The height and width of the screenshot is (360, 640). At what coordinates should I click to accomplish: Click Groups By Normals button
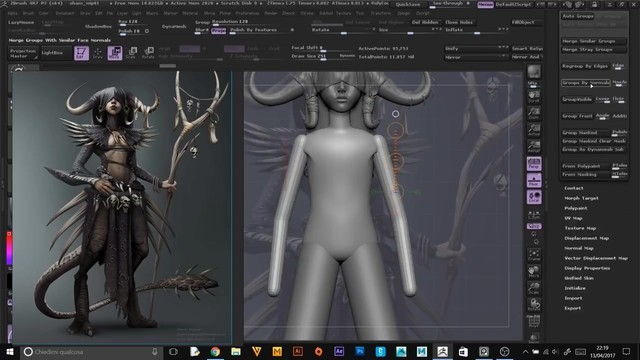pyautogui.click(x=585, y=82)
